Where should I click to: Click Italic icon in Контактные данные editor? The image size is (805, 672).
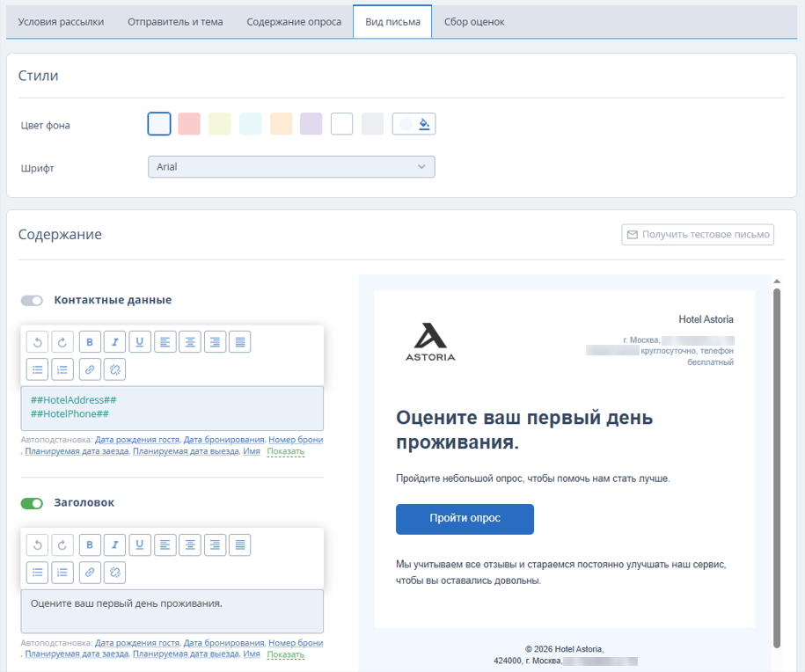[114, 342]
